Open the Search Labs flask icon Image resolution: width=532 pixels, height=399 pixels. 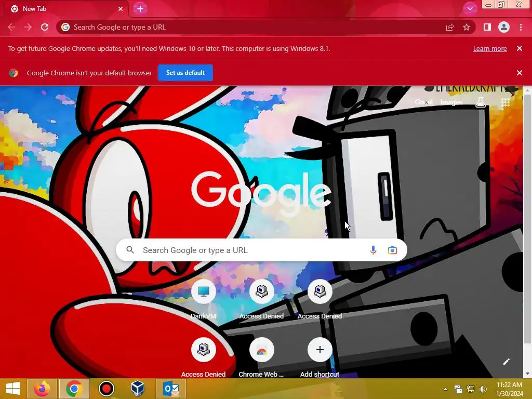481,102
